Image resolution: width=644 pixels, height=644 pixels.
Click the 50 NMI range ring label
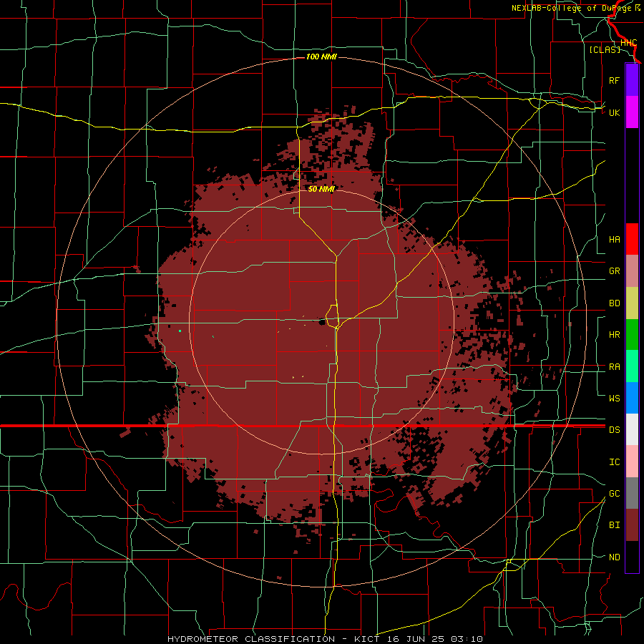click(321, 189)
